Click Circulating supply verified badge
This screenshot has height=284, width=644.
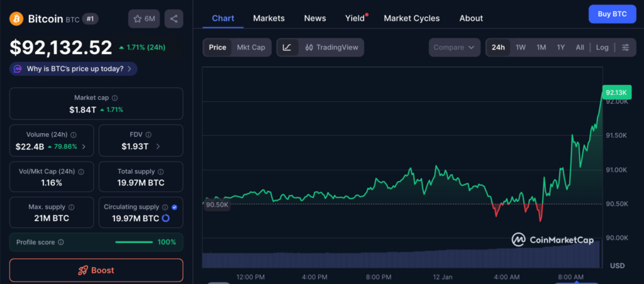tap(174, 207)
